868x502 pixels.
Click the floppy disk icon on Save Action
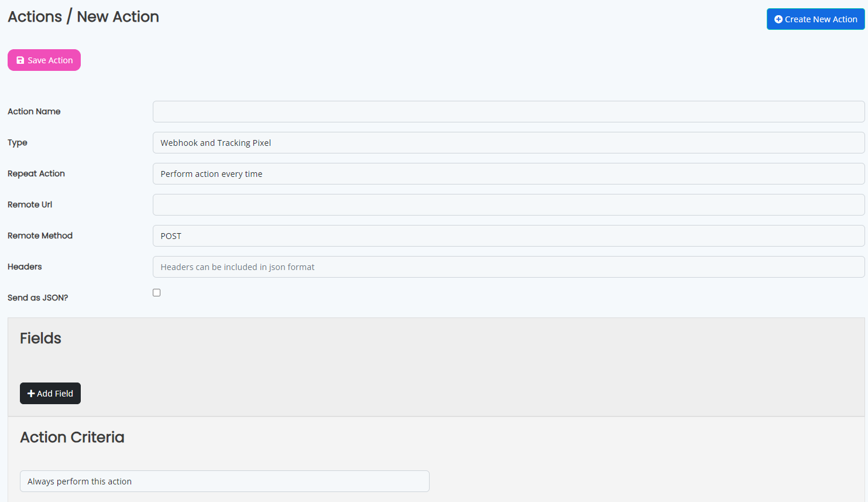click(x=20, y=60)
